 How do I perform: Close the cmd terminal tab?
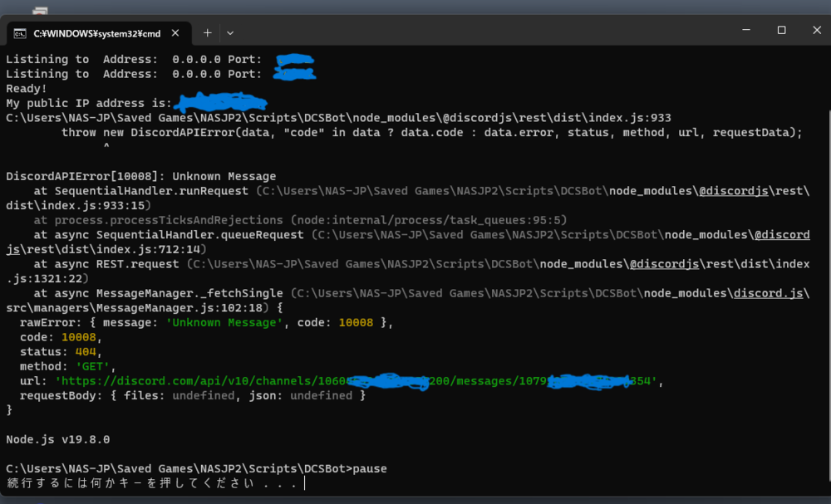click(x=175, y=33)
